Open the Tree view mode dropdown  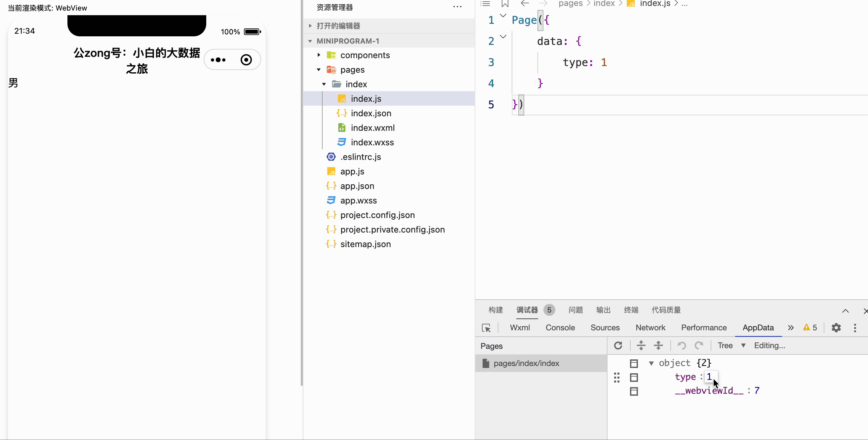pos(731,346)
